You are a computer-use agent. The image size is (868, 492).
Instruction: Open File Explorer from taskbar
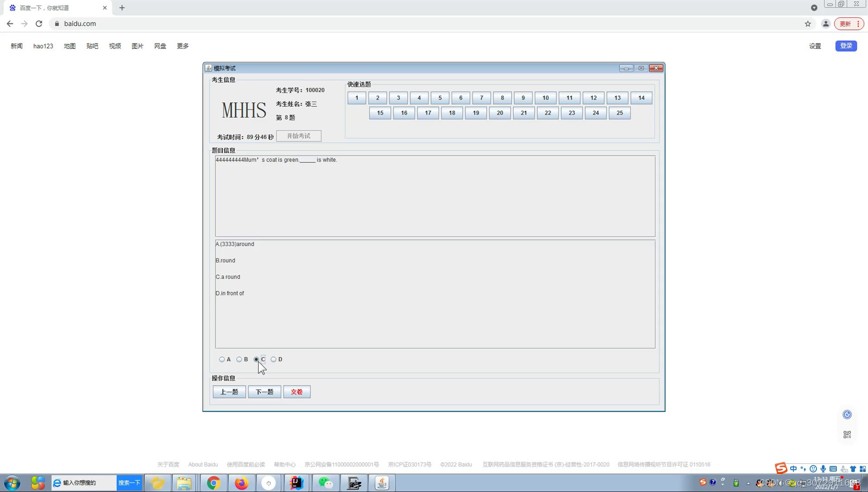184,483
